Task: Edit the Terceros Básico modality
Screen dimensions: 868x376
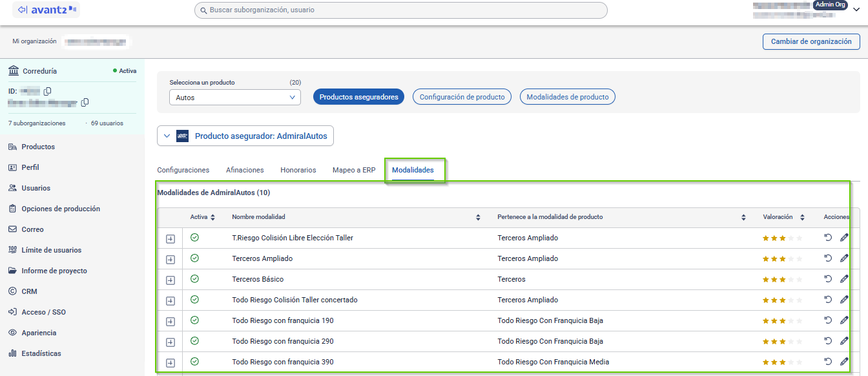Action: tap(843, 279)
